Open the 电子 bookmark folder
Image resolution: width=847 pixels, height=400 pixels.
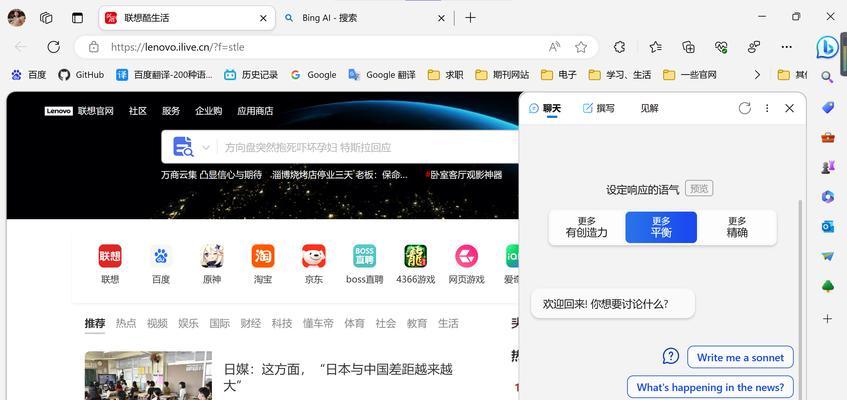click(x=559, y=75)
